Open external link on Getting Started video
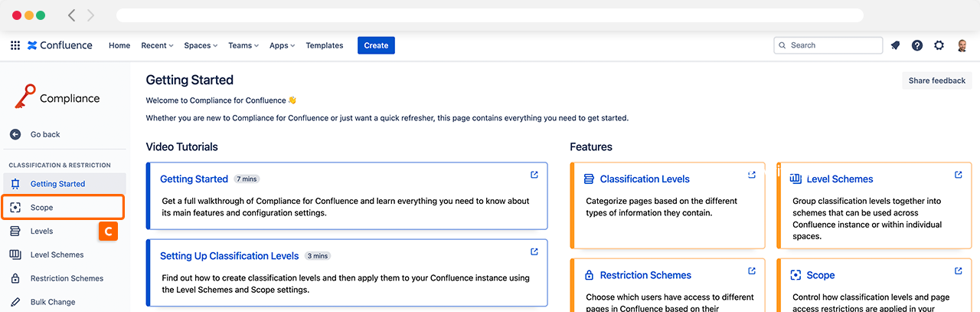The width and height of the screenshot is (980, 312). pyautogui.click(x=534, y=175)
